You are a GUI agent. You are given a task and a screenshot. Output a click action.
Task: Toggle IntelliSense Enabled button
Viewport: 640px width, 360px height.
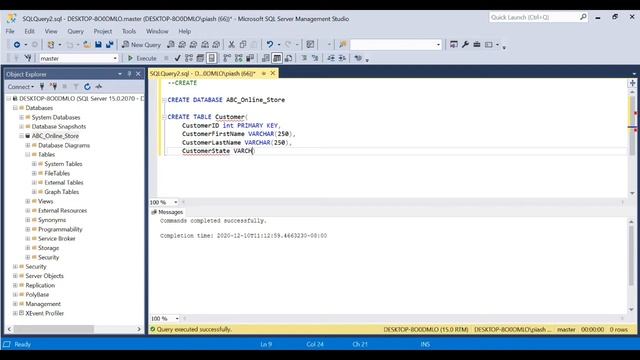point(211,58)
